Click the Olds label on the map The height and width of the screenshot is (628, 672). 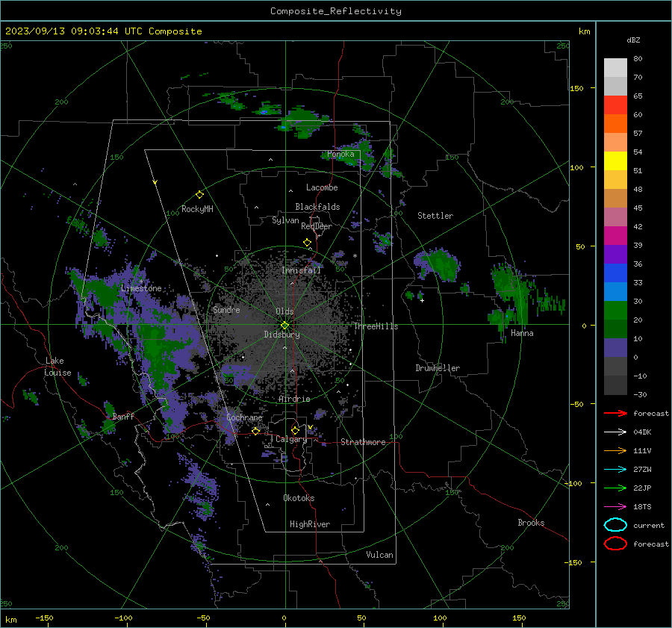tap(284, 311)
